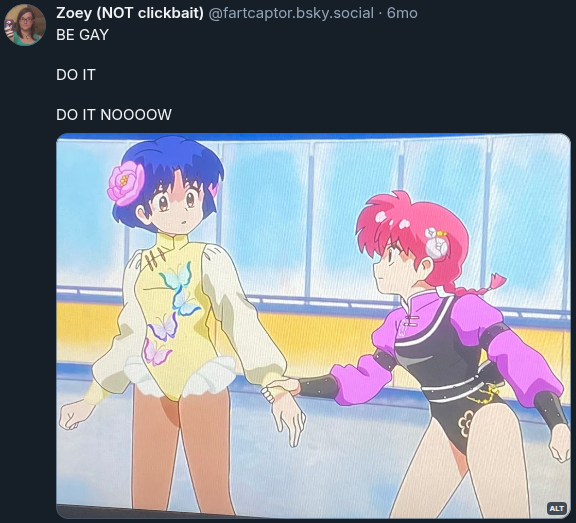Open the attached anime screenshot image

pos(313,326)
